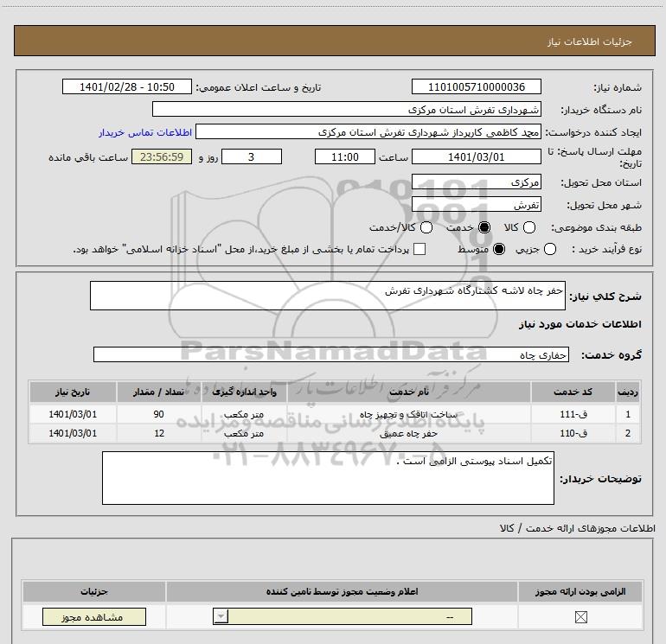Click the ساعت field showing 11:00
Viewport: 666px width, 644px height.
click(x=345, y=156)
